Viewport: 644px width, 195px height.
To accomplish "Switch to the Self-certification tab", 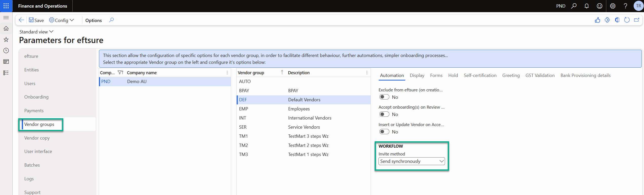I will [480, 75].
